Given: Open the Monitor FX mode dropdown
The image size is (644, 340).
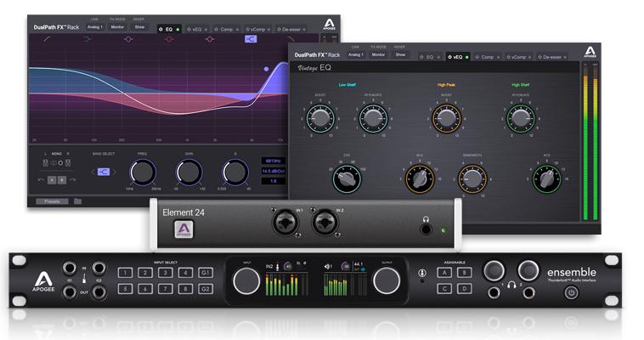Looking at the screenshot, I should click(117, 26).
